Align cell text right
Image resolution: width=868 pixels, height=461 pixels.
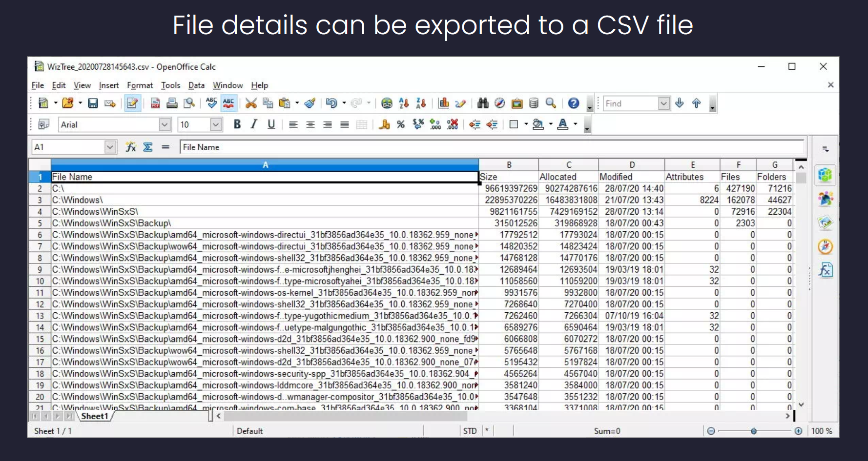tap(327, 124)
